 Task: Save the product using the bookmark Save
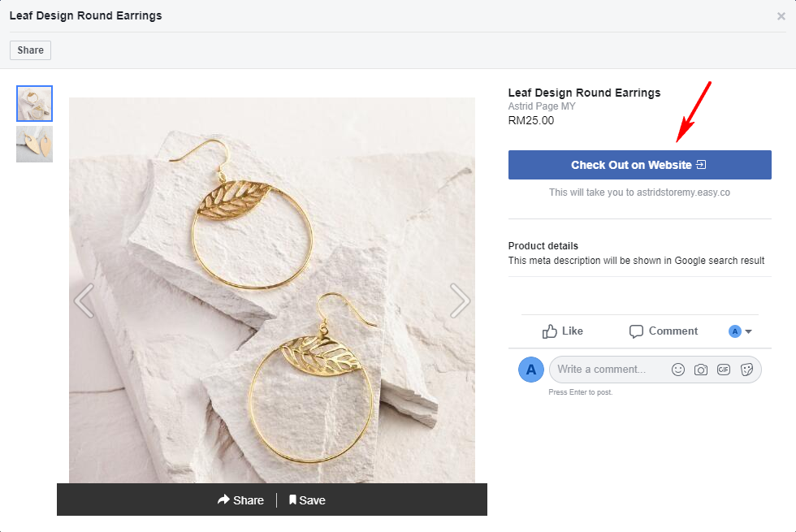(307, 500)
